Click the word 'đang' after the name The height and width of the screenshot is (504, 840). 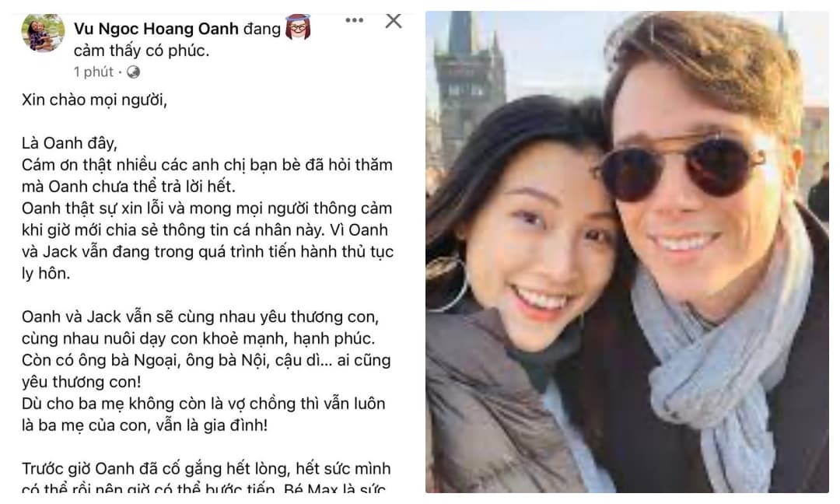pyautogui.click(x=262, y=29)
